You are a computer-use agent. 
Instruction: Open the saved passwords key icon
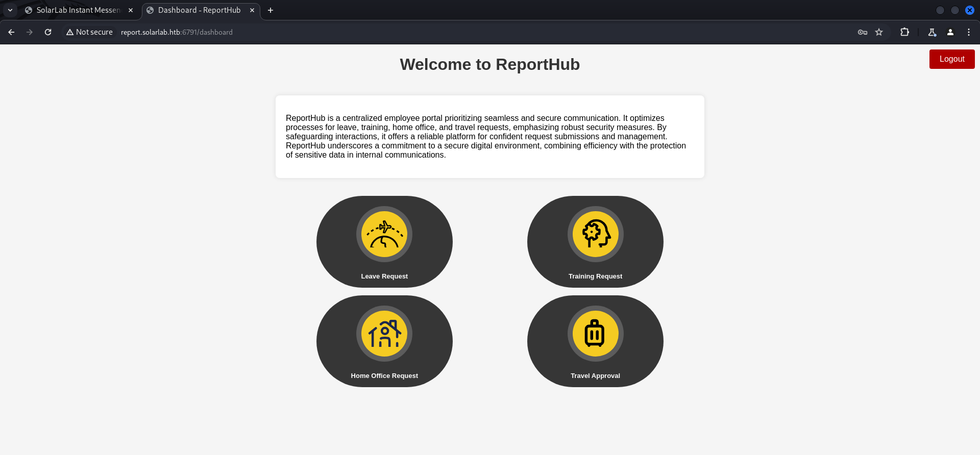tap(863, 32)
